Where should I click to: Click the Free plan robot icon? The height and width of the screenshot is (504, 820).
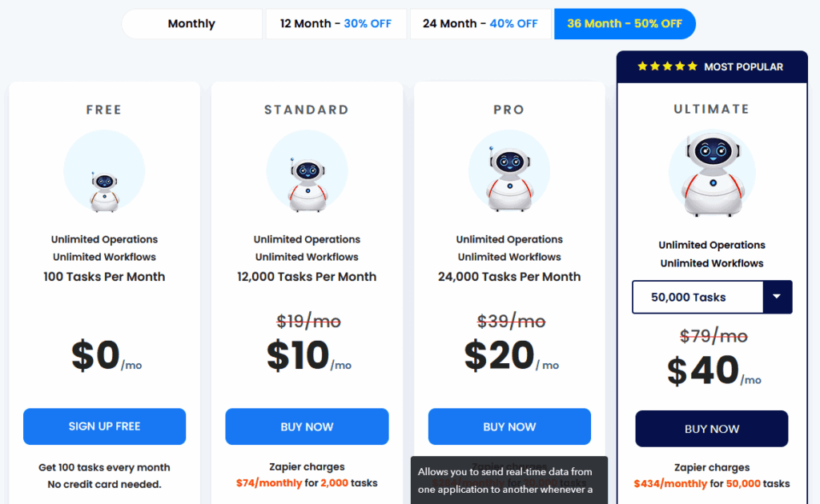pos(104,190)
